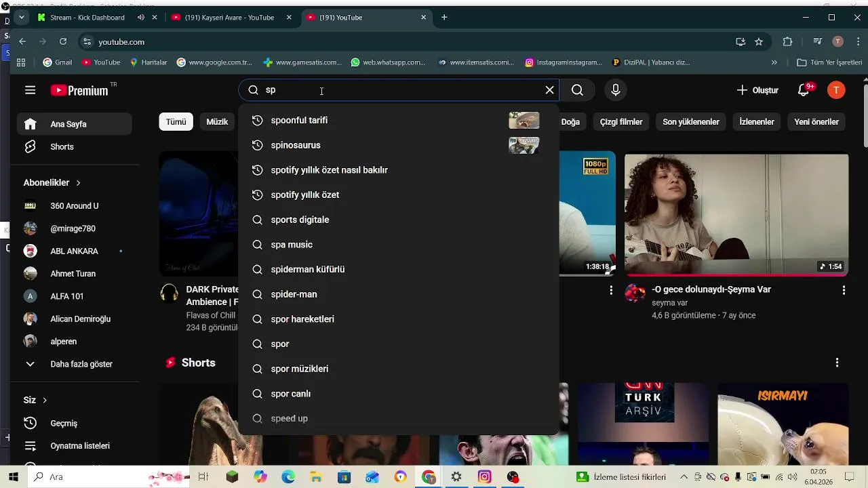Open the Shorts shelf three-dot menu

click(x=837, y=363)
